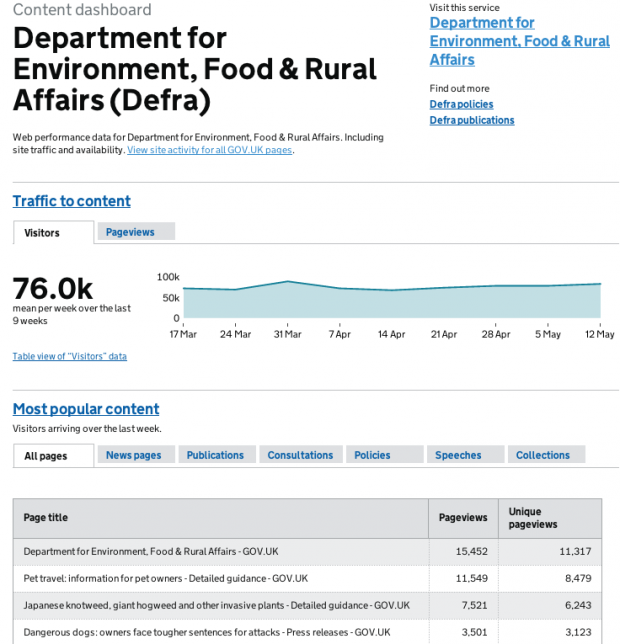Click the 3,501 pageviews cell
This screenshot has width=620, height=644.
point(464,632)
